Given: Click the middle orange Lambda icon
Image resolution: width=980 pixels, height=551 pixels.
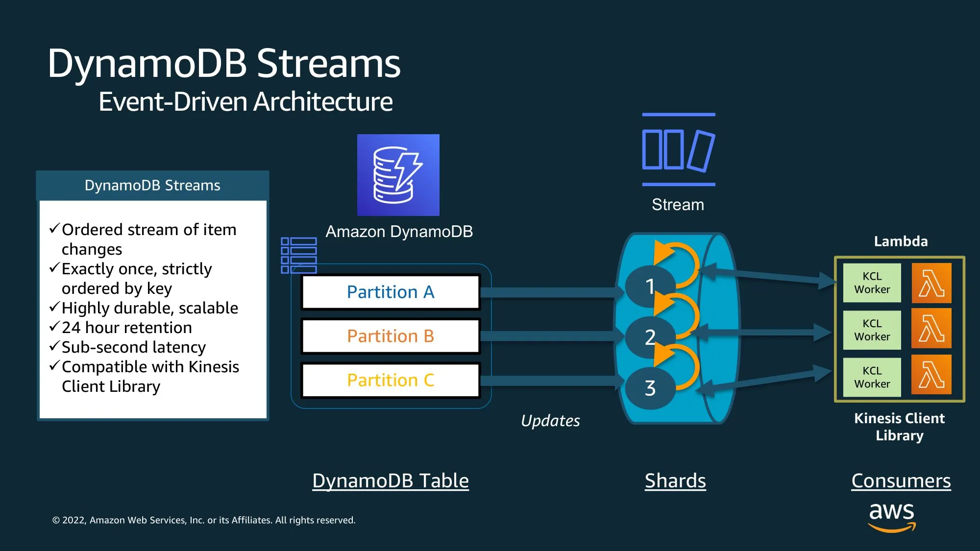Looking at the screenshot, I should pyautogui.click(x=931, y=329).
